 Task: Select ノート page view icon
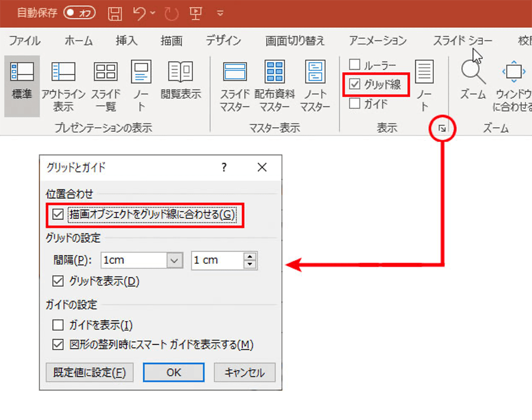tap(141, 86)
